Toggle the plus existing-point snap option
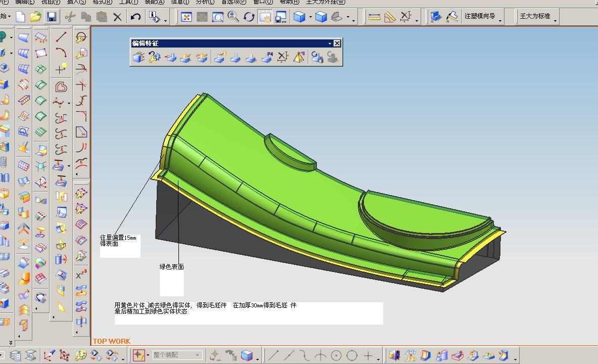This screenshot has height=364, width=598. point(368,355)
